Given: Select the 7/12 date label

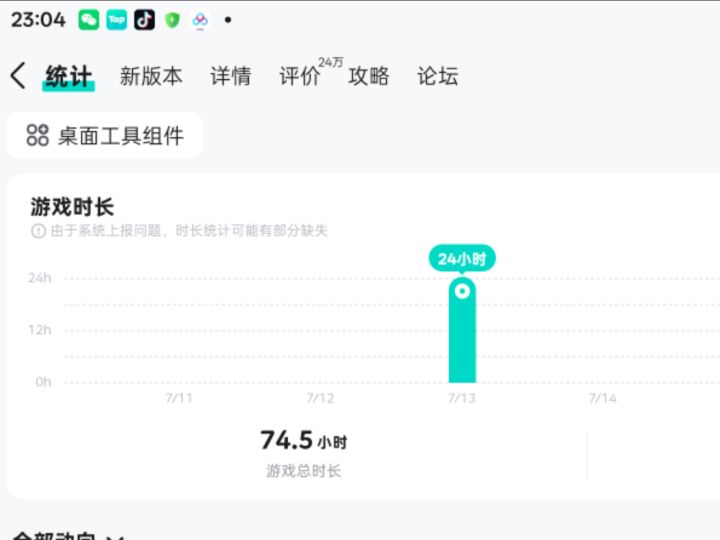Looking at the screenshot, I should pos(321,398).
